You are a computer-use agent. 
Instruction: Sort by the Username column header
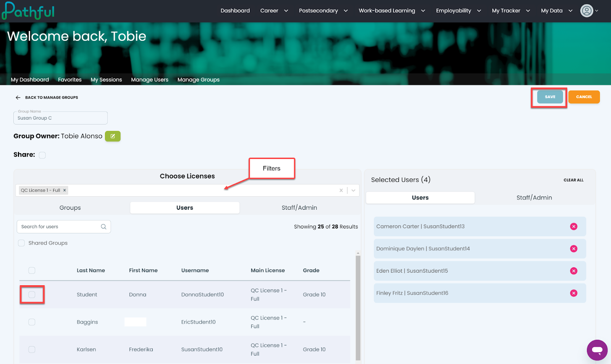click(x=195, y=270)
